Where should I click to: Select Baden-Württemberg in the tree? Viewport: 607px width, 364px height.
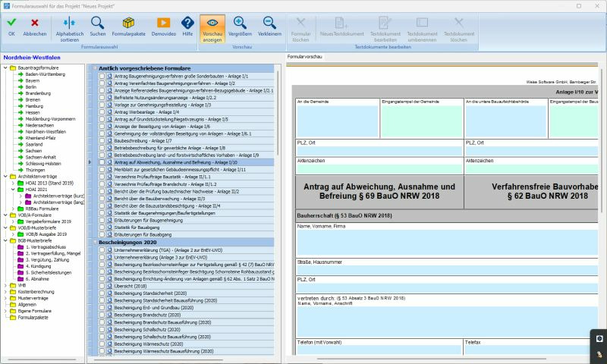(x=46, y=74)
